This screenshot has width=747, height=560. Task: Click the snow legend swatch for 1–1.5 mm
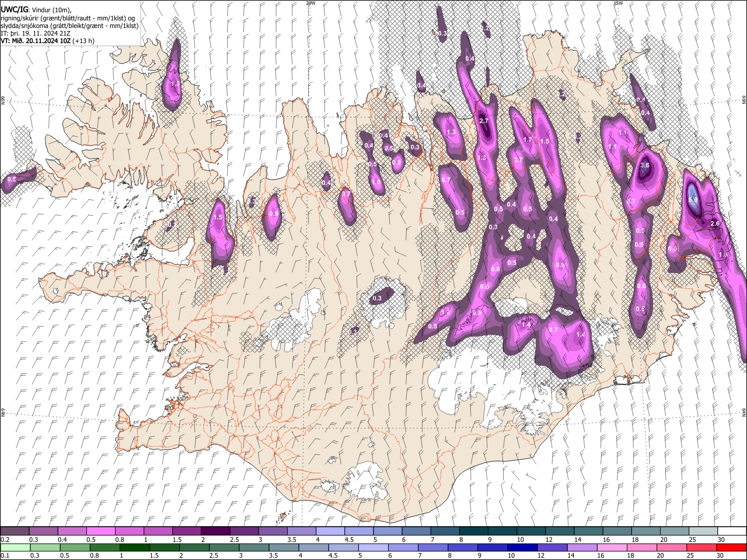[x=158, y=531]
